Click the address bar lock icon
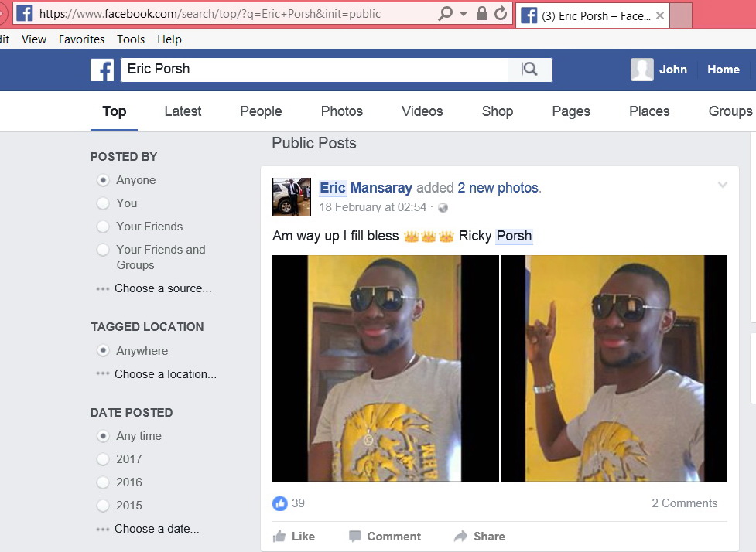Viewport: 756px width, 552px height. (481, 13)
